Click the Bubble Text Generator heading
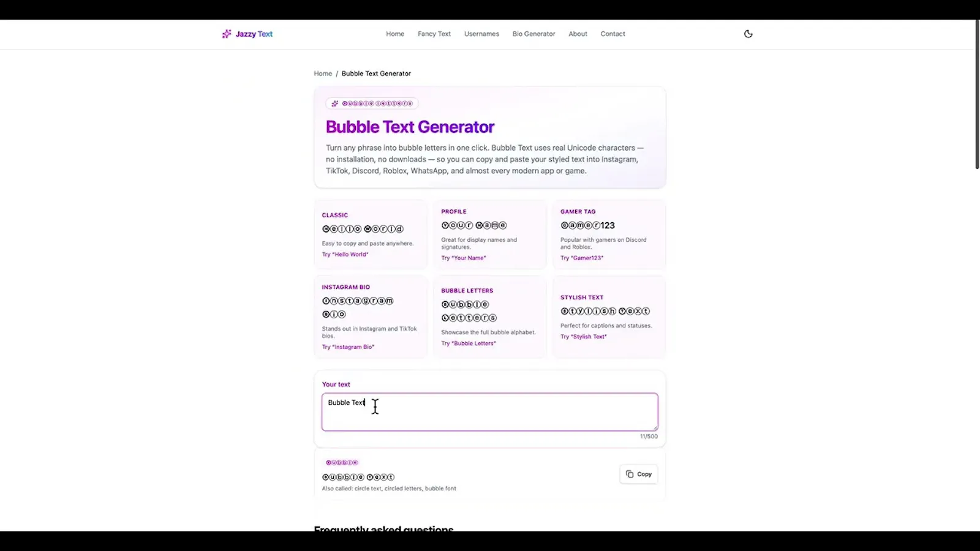This screenshot has width=980, height=551. tap(410, 127)
